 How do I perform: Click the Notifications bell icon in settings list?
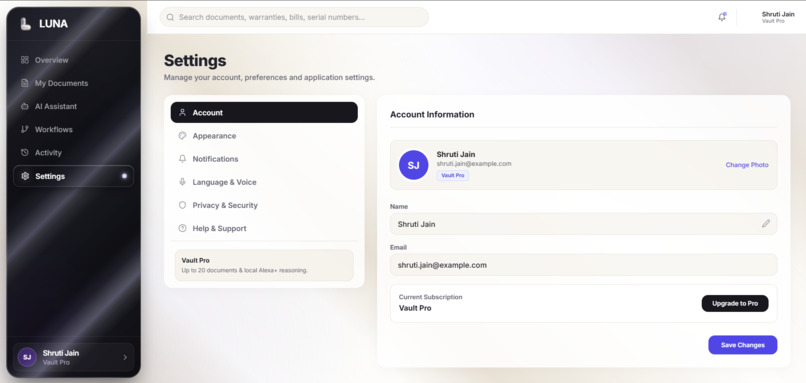click(x=182, y=159)
